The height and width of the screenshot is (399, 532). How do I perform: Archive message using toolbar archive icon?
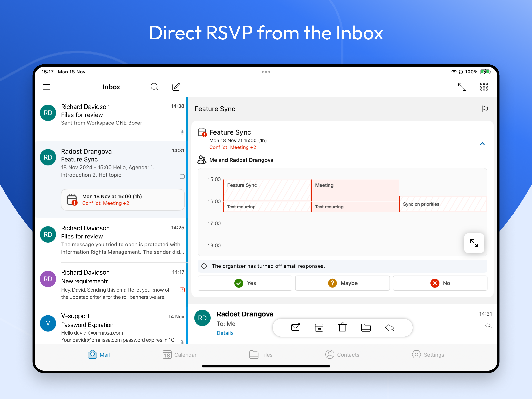coord(319,327)
